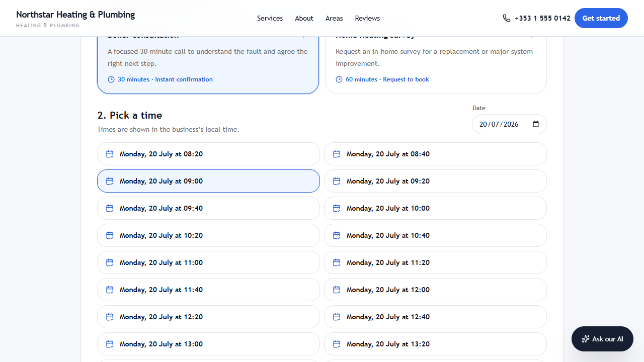Pick the Monday, 20 July at 09:40 slot
The image size is (644, 362).
click(x=208, y=208)
